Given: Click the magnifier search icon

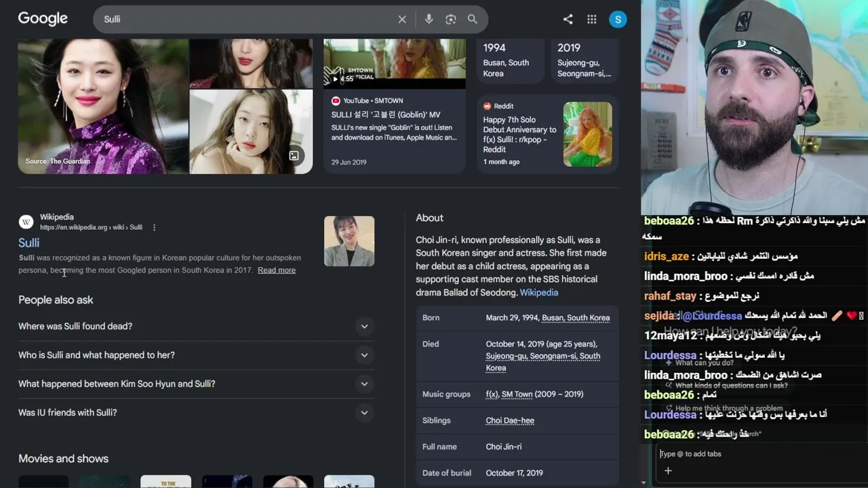Looking at the screenshot, I should pos(473,20).
